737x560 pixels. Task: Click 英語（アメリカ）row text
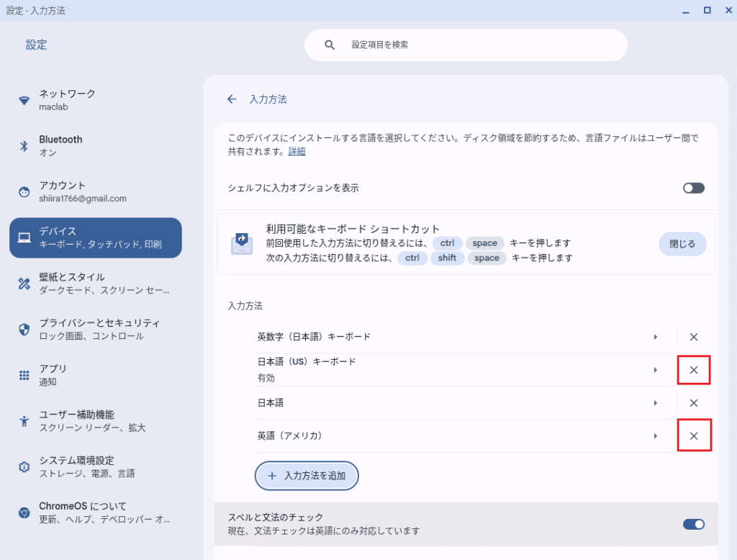click(291, 436)
